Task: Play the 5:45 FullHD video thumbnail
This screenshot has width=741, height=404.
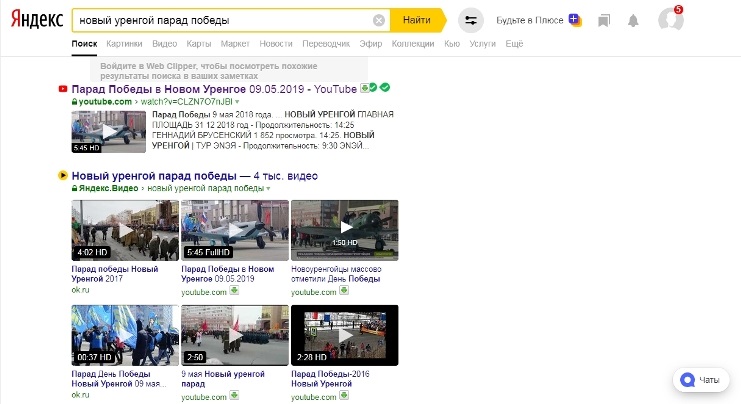Action: (x=235, y=230)
